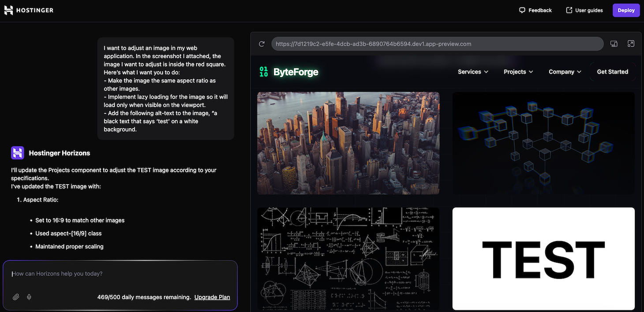Click the Hostinger Horizons avatar
Image resolution: width=644 pixels, height=312 pixels.
tap(17, 152)
